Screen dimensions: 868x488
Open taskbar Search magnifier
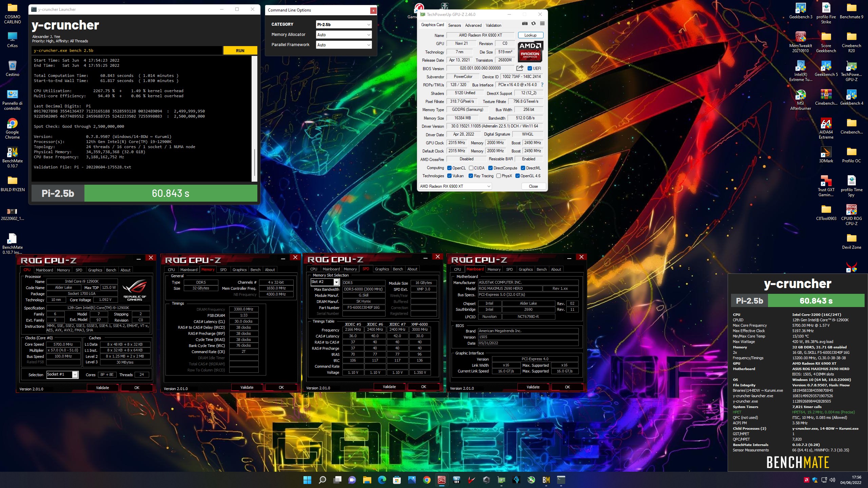pos(322,480)
